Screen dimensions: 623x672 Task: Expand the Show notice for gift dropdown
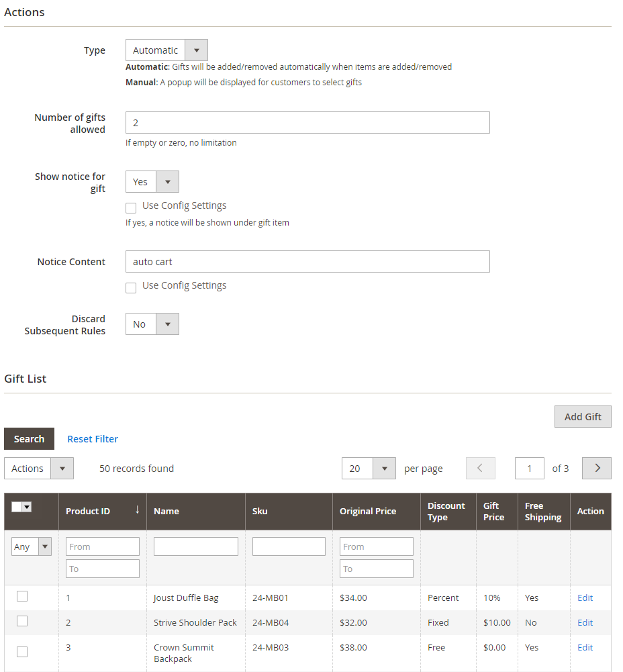click(x=152, y=182)
